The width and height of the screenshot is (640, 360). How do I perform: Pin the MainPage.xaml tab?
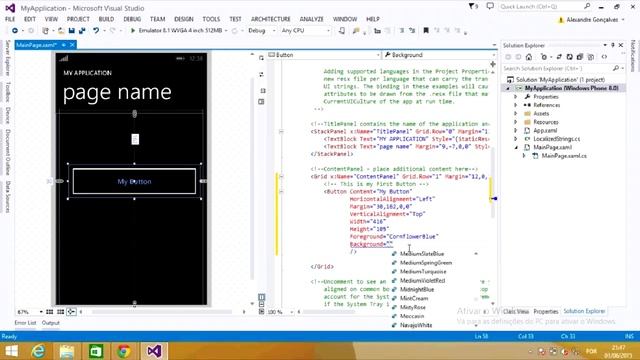tap(64, 45)
